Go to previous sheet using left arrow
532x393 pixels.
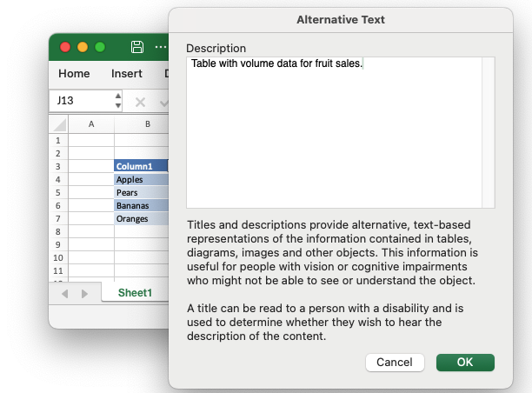tap(65, 294)
